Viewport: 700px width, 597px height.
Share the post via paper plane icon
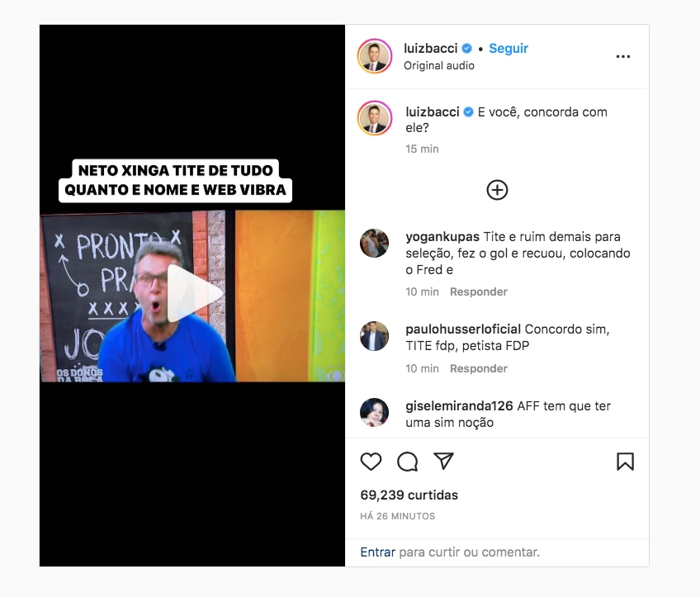[444, 461]
